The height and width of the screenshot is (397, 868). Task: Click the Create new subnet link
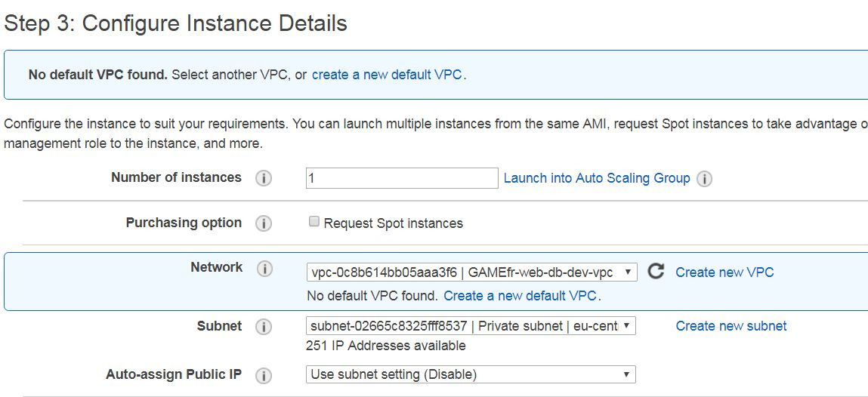click(x=731, y=325)
